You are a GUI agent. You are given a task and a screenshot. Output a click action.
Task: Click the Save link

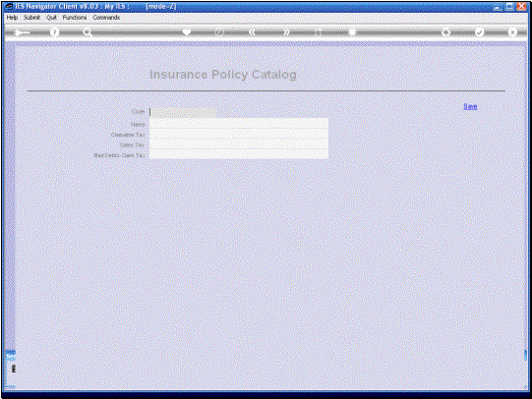coord(470,106)
